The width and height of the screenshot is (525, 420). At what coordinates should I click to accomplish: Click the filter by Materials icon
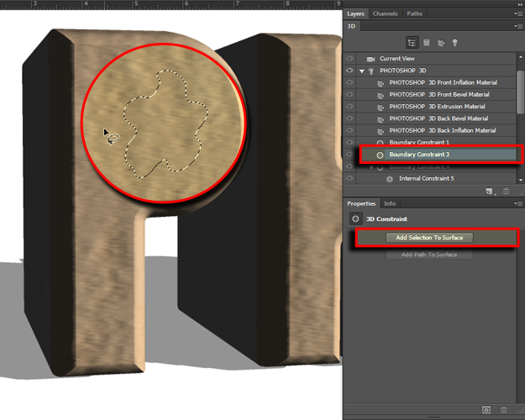point(439,42)
